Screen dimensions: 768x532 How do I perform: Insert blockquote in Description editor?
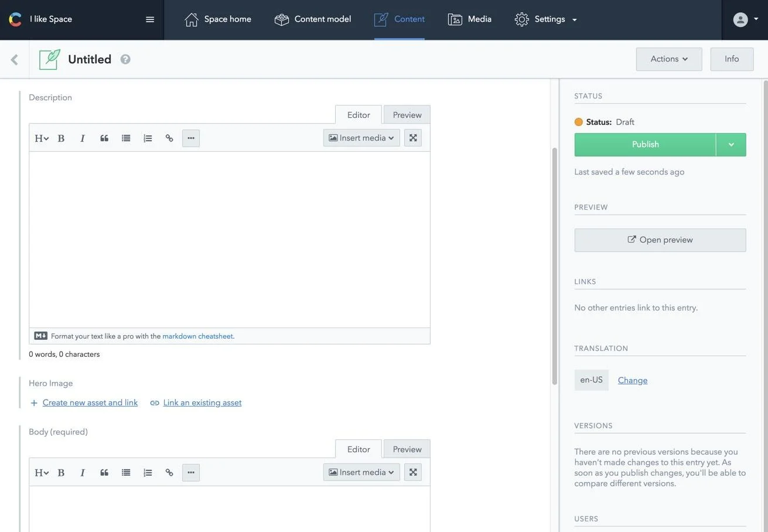coord(104,138)
